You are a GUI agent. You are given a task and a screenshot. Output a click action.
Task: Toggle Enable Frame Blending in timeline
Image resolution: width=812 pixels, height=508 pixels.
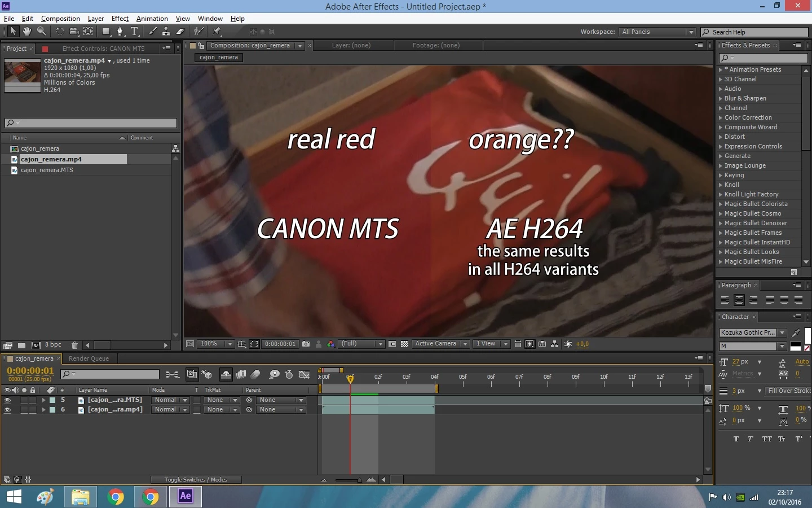click(241, 374)
